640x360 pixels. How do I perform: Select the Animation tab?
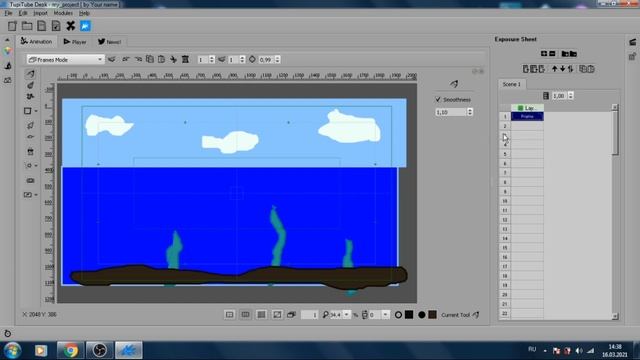click(36, 41)
